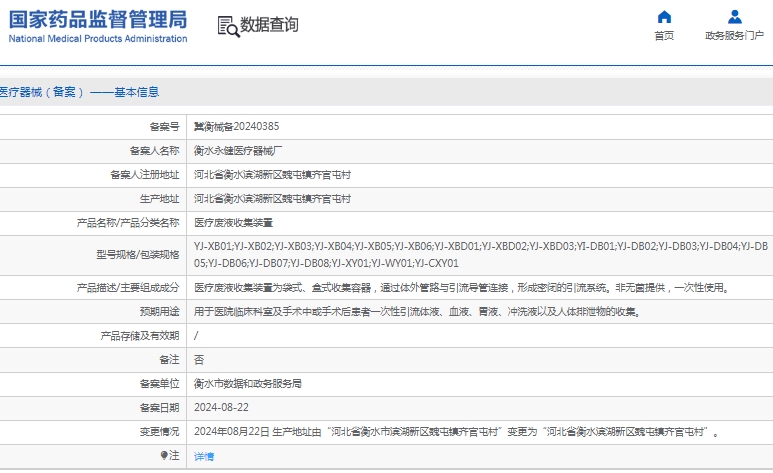
Task: Click the 首页 text link
Action: (x=664, y=36)
